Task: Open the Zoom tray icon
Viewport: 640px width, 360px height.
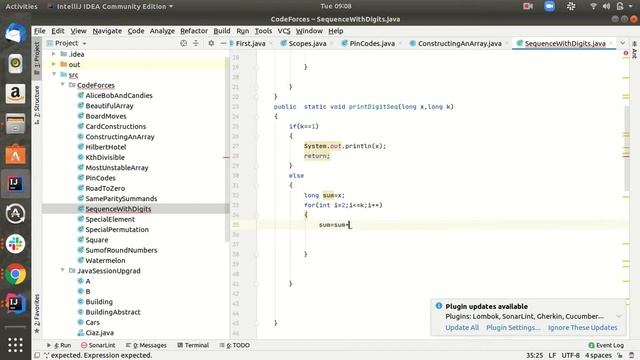Action: tap(549, 6)
